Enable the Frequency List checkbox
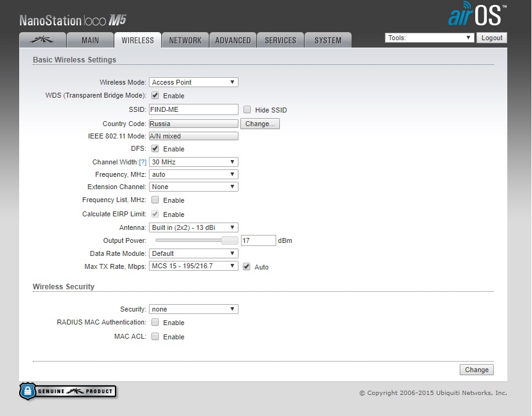 [x=155, y=200]
